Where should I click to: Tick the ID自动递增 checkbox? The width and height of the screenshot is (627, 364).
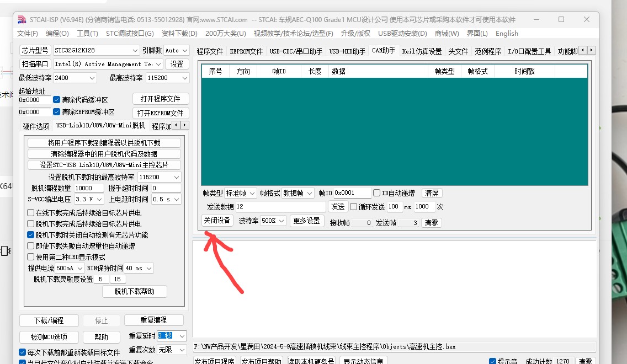tap(376, 193)
